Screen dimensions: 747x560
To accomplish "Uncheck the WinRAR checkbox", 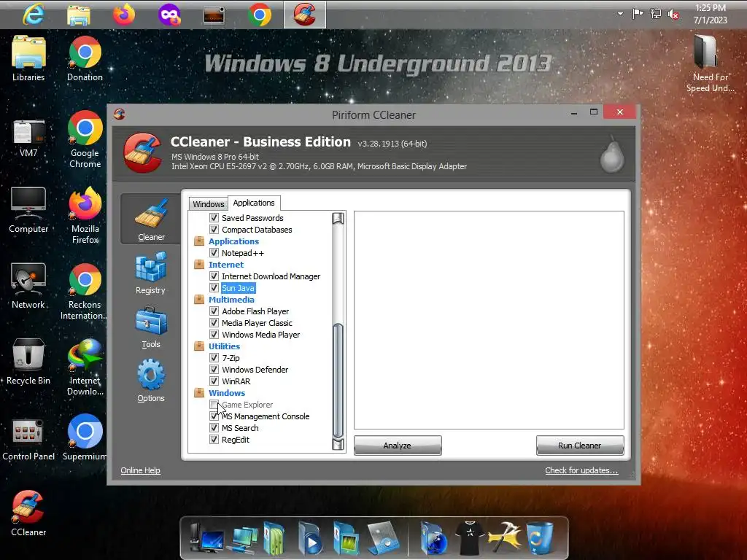I will click(x=214, y=381).
